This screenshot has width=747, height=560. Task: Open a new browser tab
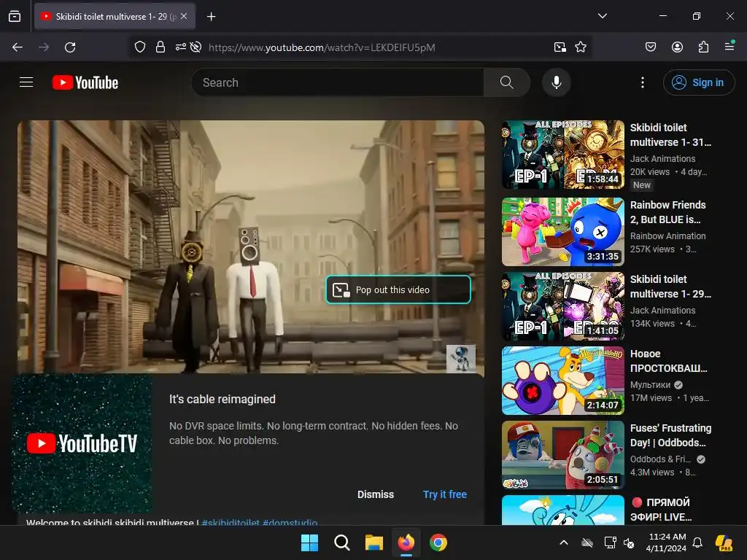coord(211,17)
